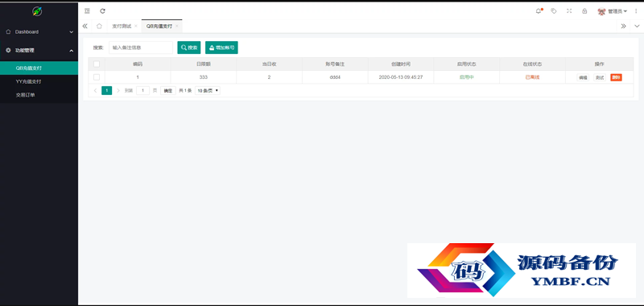The image size is (644, 306).
Task: Open the 管理员 user dropdown
Action: tap(613, 11)
